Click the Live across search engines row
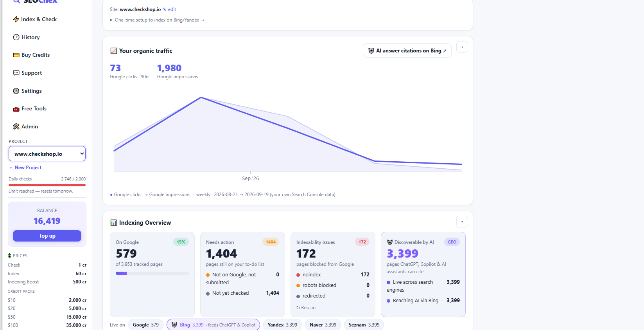Image resolution: width=644 pixels, height=330 pixels. pos(423,286)
